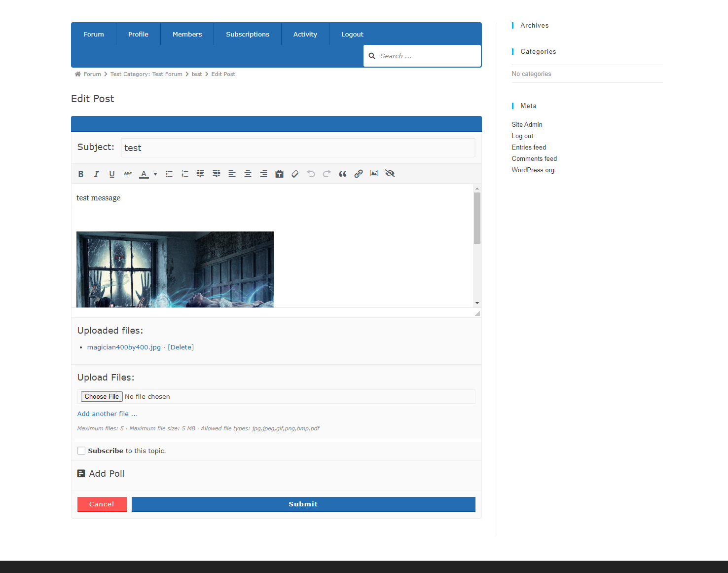Delete the uploaded magician400by400.jpg file

coord(181,347)
